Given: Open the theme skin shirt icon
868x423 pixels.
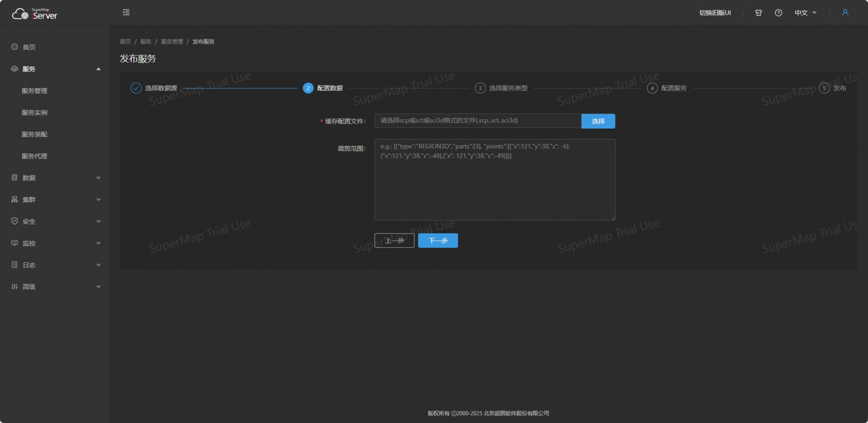Looking at the screenshot, I should tap(758, 13).
